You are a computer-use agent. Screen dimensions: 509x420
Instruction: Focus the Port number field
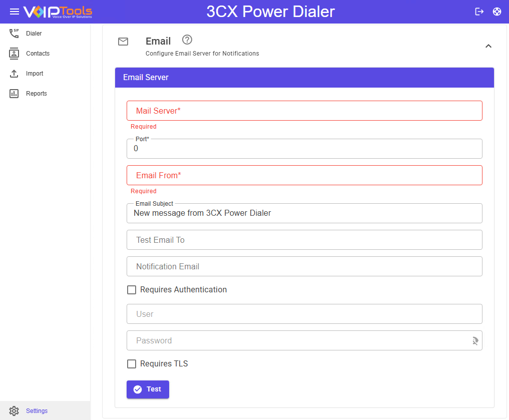point(304,149)
